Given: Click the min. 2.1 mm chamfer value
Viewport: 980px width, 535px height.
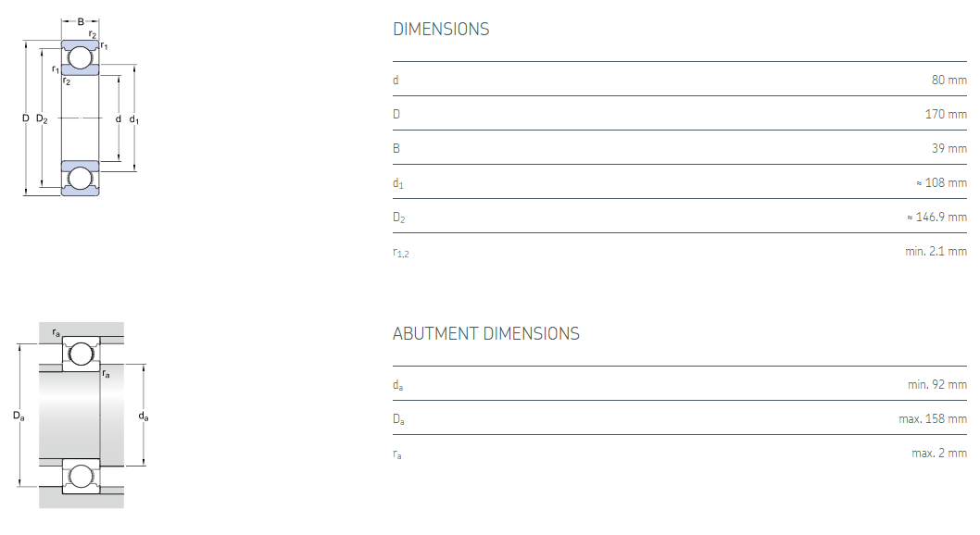Looking at the screenshot, I should pos(936,252).
